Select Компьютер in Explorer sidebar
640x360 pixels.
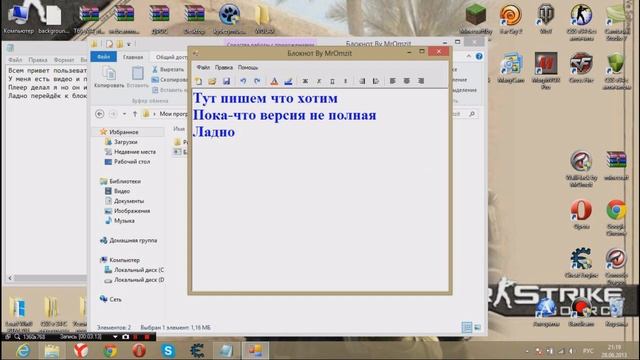click(x=124, y=260)
